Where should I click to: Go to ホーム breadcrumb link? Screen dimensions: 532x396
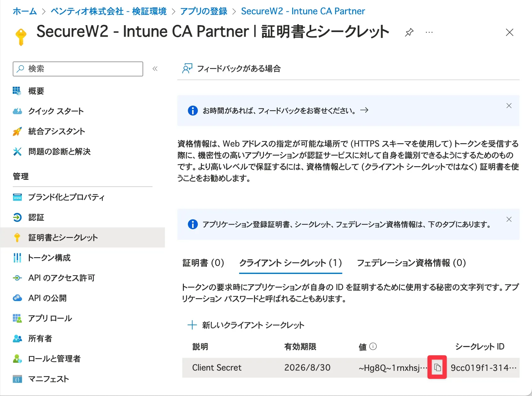tap(25, 11)
